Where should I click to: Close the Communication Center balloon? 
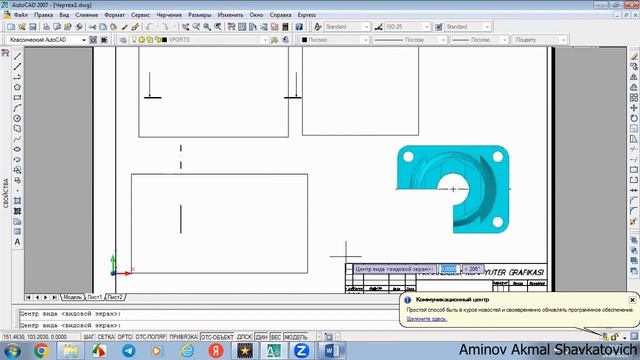point(632,300)
